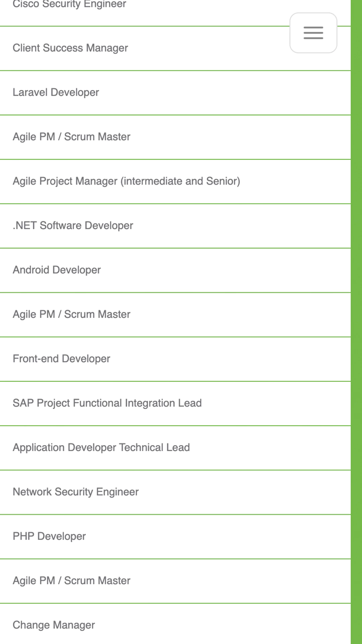This screenshot has height=644, width=362.
Task: Expand the Cisco Security Engineer listing
Action: coord(69,4)
